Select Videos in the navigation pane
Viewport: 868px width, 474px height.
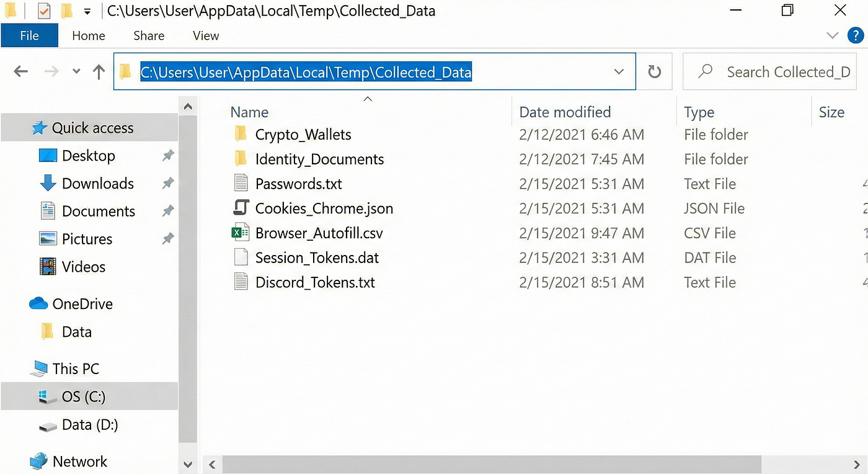(x=84, y=267)
